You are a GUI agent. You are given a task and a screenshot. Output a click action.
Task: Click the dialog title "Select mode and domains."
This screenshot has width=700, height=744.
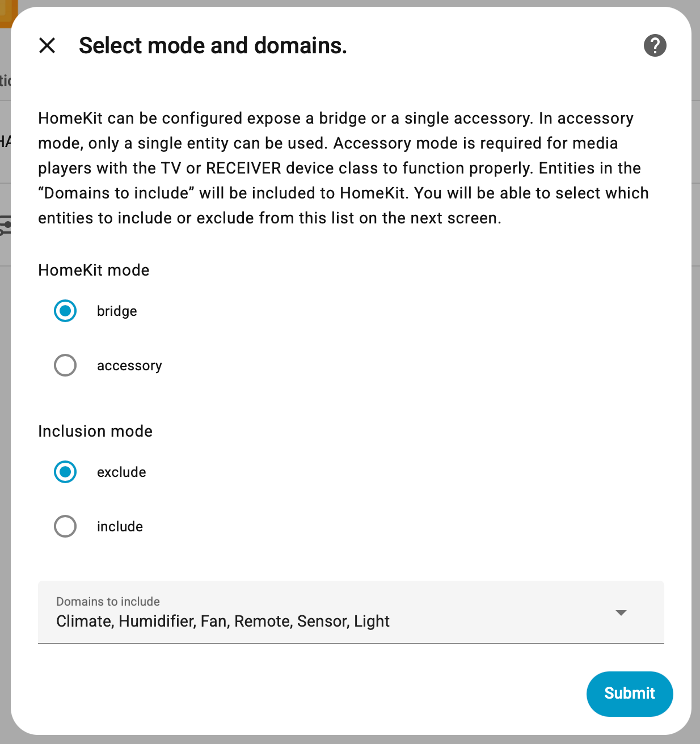[x=213, y=45]
